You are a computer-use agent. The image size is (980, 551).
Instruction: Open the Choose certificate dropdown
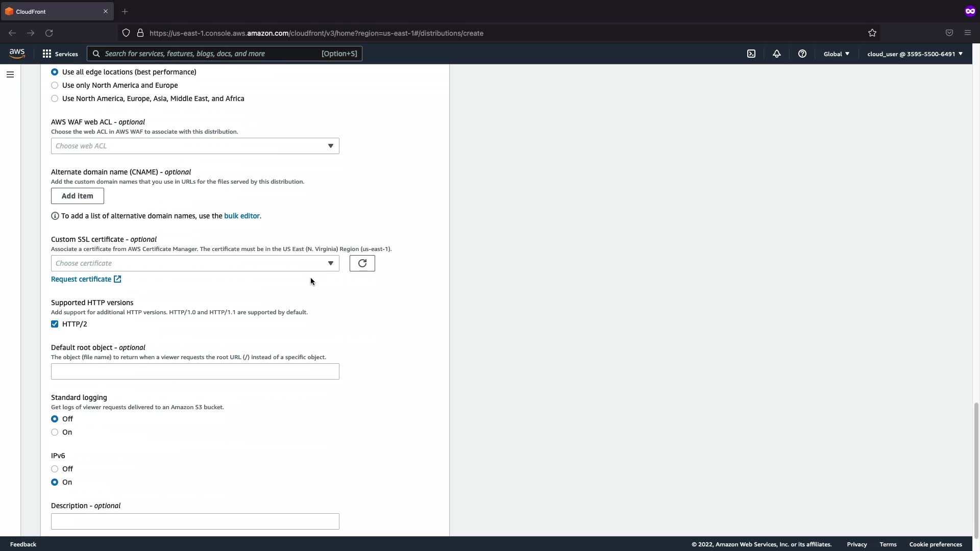195,263
